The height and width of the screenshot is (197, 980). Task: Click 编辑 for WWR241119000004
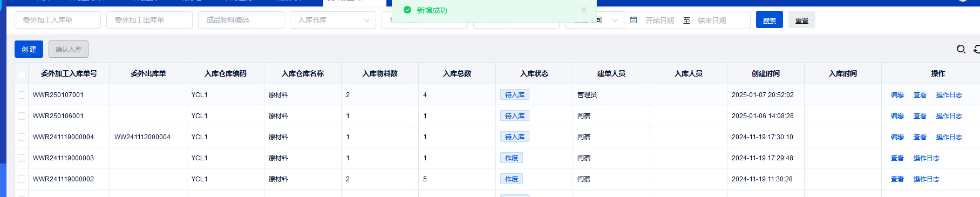pyautogui.click(x=897, y=137)
